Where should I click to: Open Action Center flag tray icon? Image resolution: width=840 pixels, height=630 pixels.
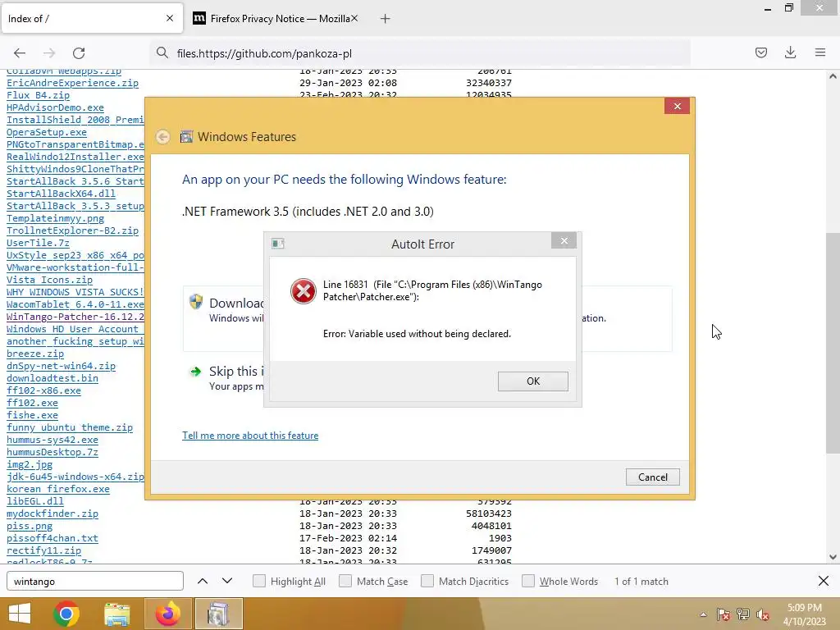(723, 614)
